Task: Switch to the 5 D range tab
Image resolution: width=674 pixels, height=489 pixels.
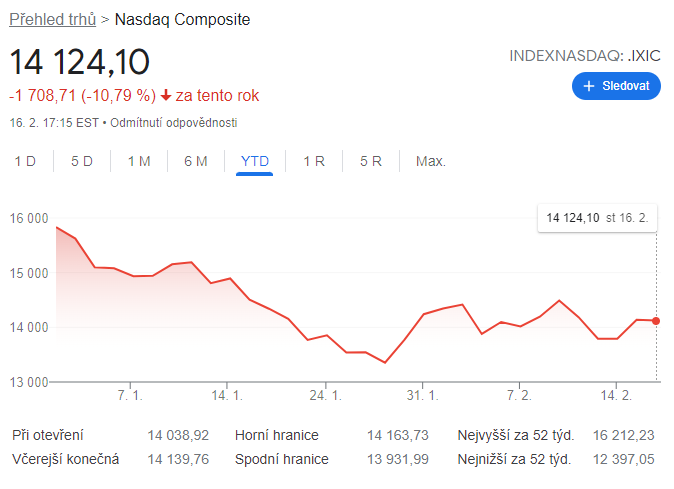Action: point(82,161)
